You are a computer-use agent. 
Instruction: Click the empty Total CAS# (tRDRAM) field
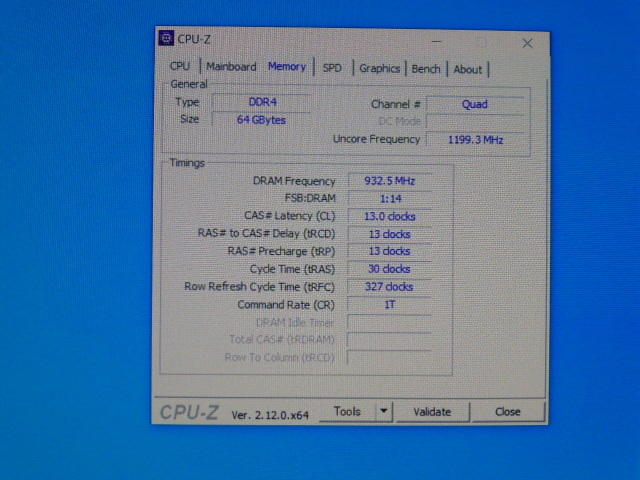[390, 340]
